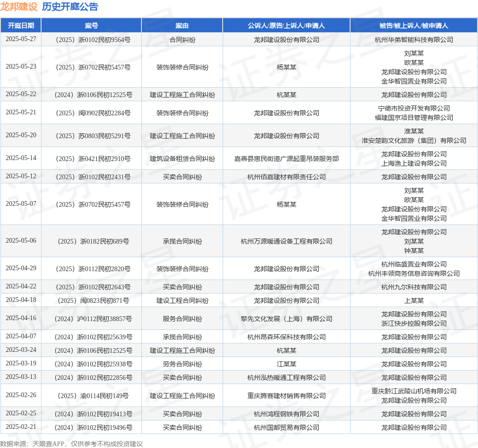Viewport: 478px width, 448px height.
Task: Click the 历史开庭公告 heading
Action: (x=70, y=7)
